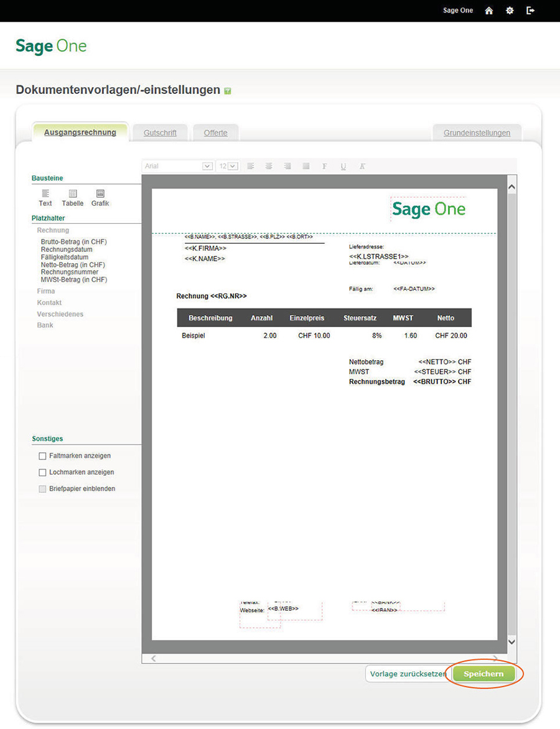Click the Anzahl table column header

click(x=262, y=318)
